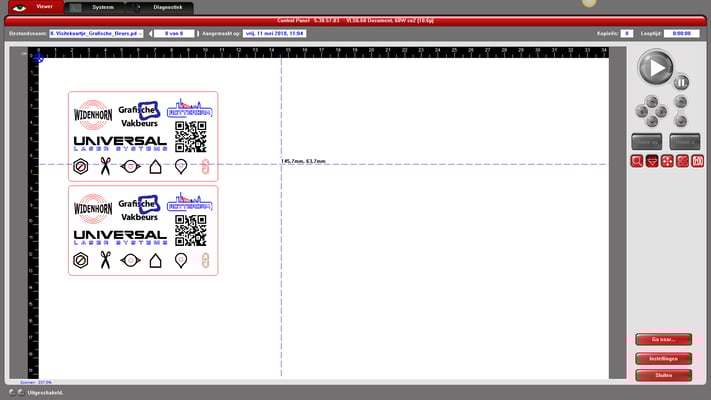Select the red focus triangle tool
This screenshot has height=400, width=711.
coord(652,161)
